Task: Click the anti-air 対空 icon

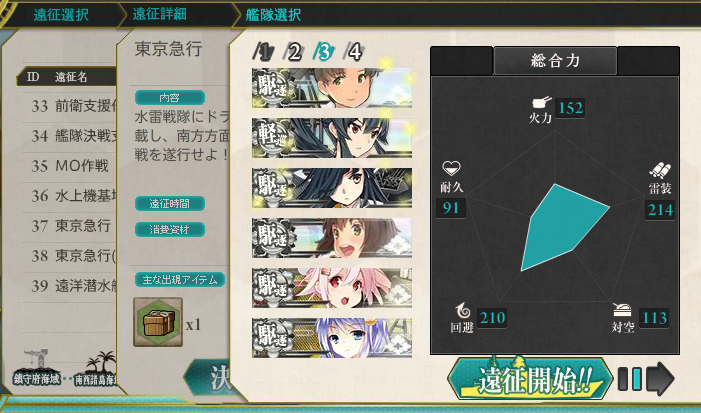Action: click(622, 310)
